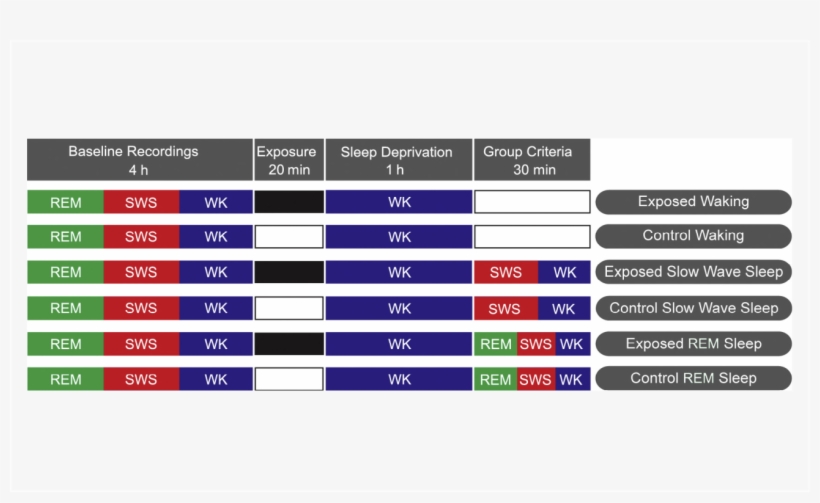The width and height of the screenshot is (820, 503).
Task: Click empty Group Criteria box in Control Waking row
Action: tap(532, 237)
